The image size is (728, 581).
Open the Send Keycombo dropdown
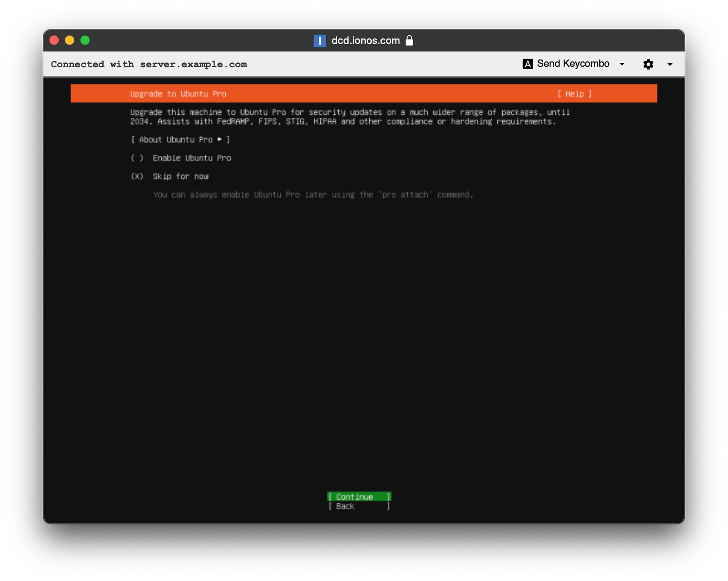573,64
